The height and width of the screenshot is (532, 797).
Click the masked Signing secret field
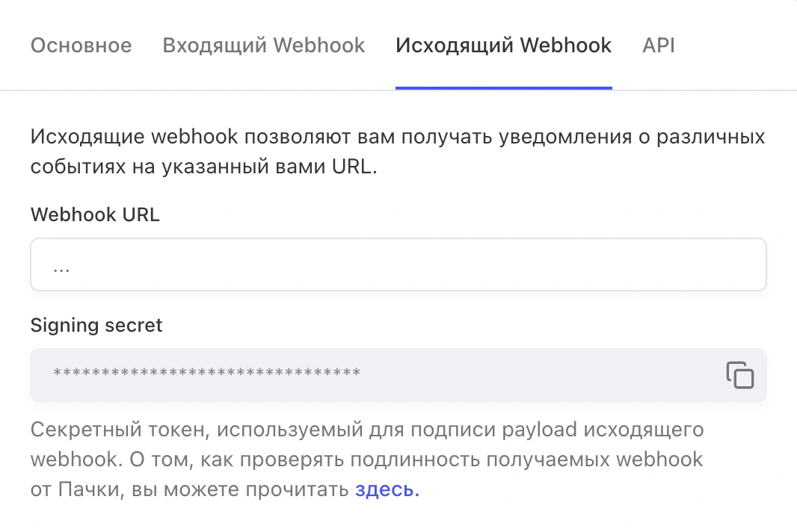[x=374, y=375]
